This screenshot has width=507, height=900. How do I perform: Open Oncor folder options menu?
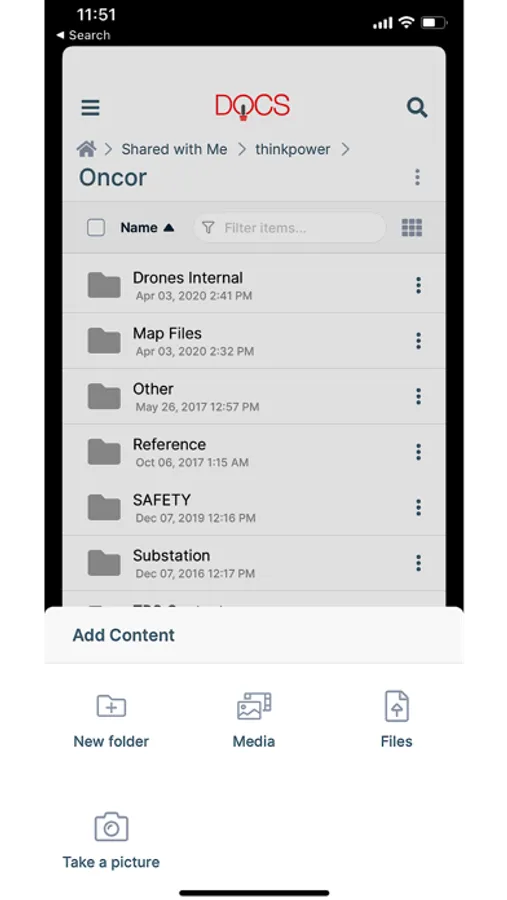point(417,177)
